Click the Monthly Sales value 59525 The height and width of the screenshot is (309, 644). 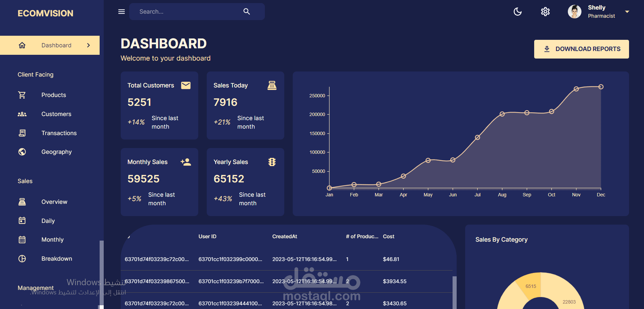tap(143, 179)
